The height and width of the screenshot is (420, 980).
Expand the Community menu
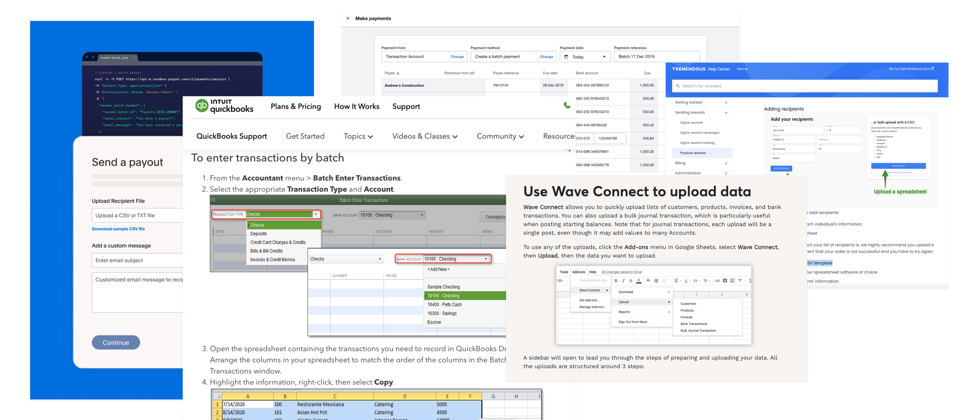pyautogui.click(x=500, y=136)
